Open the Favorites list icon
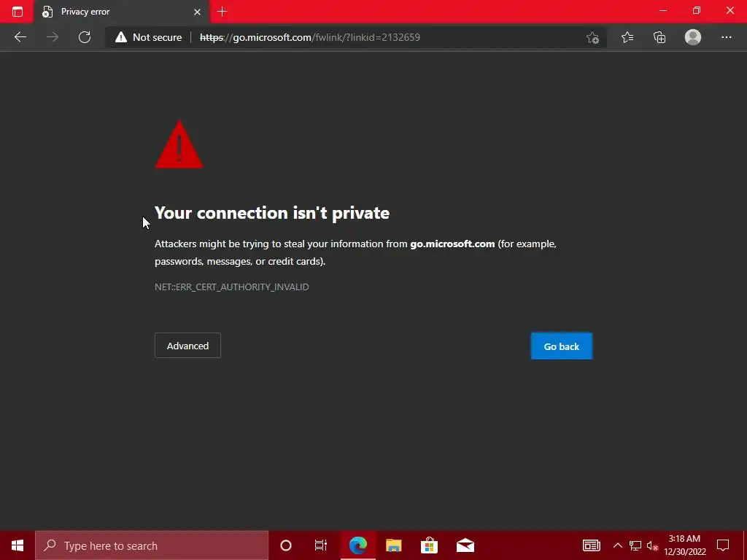The image size is (747, 560). click(627, 37)
